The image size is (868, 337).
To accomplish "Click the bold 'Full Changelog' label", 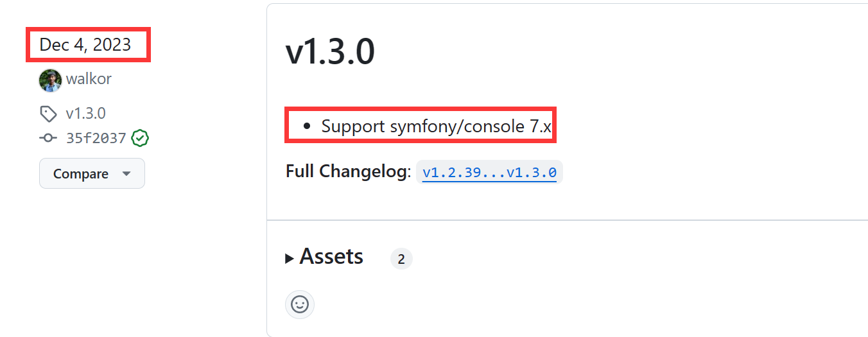I will [x=345, y=171].
